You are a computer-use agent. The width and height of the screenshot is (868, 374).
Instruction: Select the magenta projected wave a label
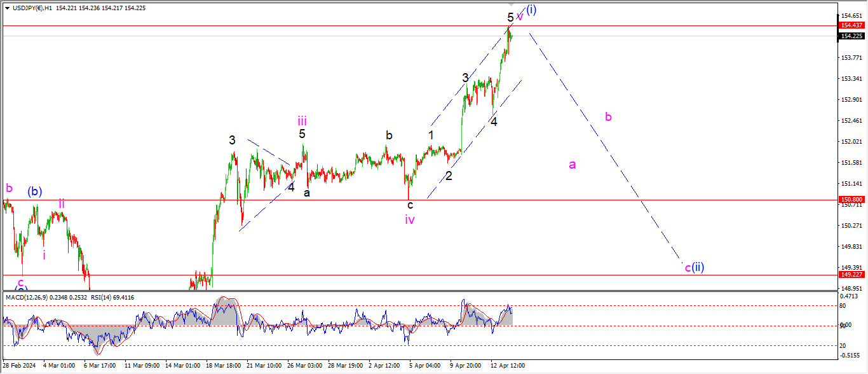572,165
